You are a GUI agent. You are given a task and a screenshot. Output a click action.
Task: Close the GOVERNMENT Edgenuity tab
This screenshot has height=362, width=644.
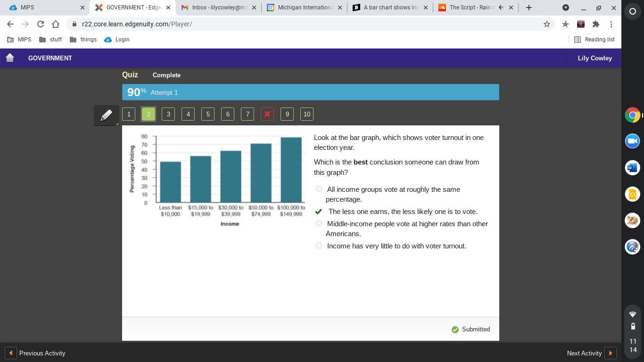click(168, 8)
